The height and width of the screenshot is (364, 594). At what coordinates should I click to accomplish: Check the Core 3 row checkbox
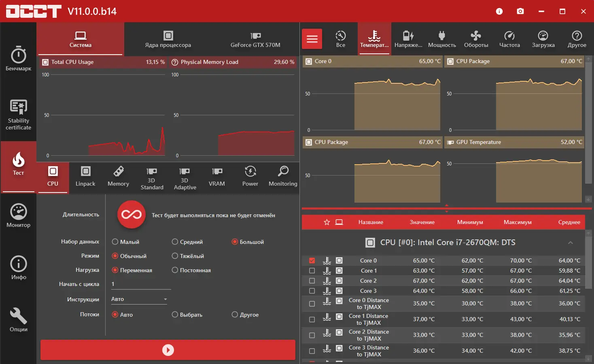[x=312, y=291]
